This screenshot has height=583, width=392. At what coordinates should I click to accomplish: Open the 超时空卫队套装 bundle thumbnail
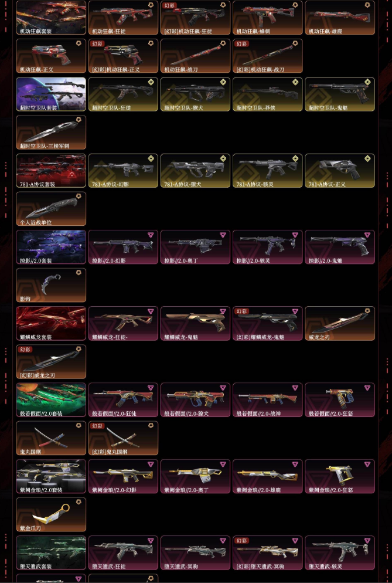[52, 94]
